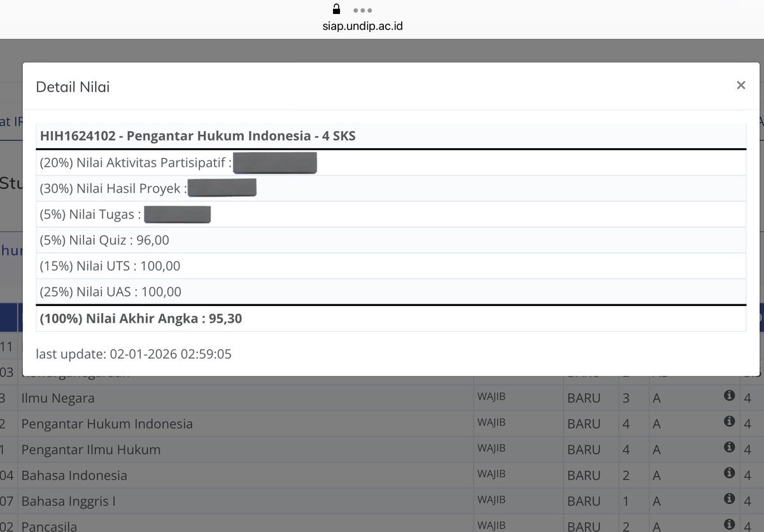
Task: Open the info icon for Bahasa Indonesia
Action: [x=730, y=473]
